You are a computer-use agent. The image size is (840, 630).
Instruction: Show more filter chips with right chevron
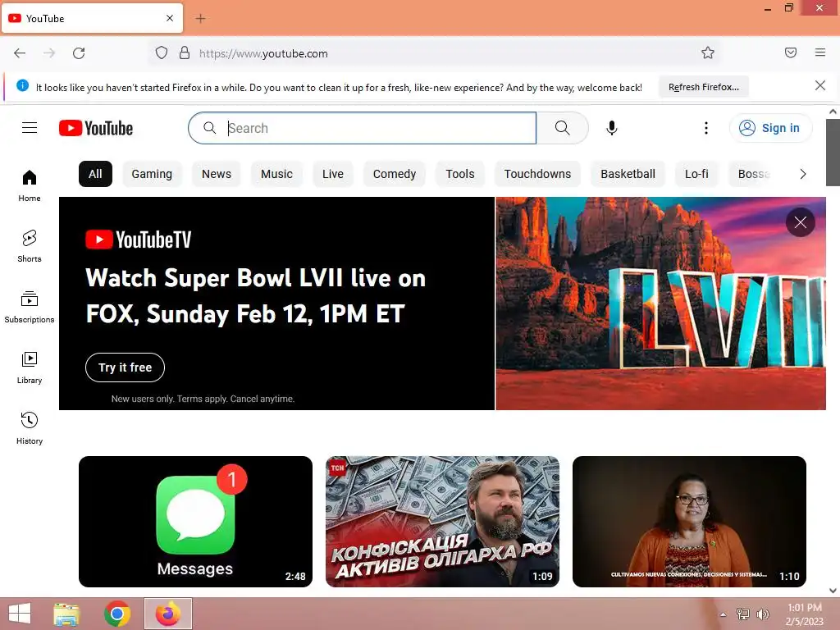point(802,174)
